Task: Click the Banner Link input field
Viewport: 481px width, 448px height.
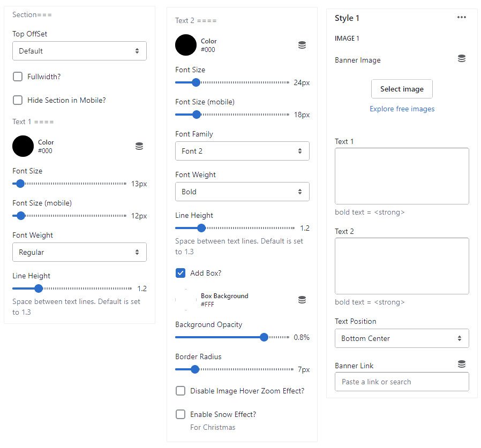Action: [x=402, y=382]
